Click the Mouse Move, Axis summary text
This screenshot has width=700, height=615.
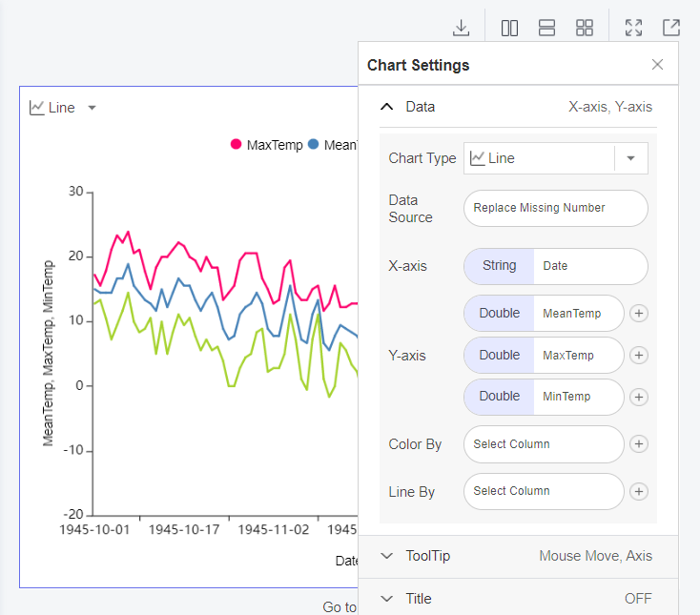click(595, 556)
